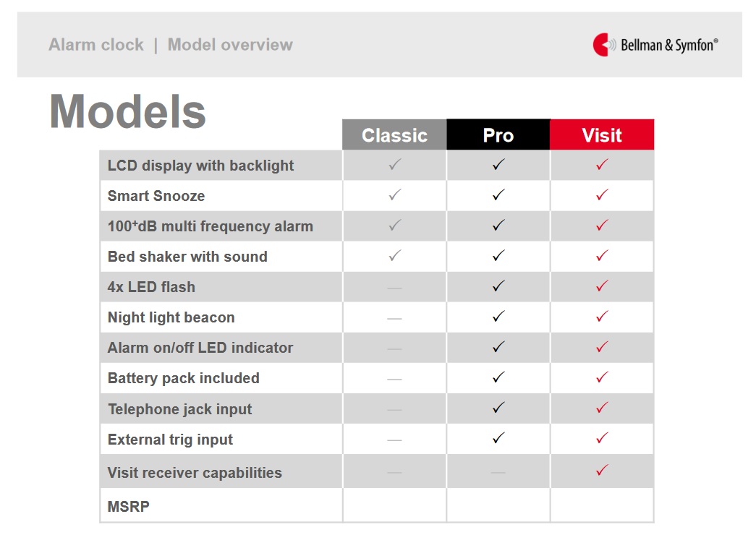
Task: Click the Classic dash for Battery pack included
Action: (394, 380)
